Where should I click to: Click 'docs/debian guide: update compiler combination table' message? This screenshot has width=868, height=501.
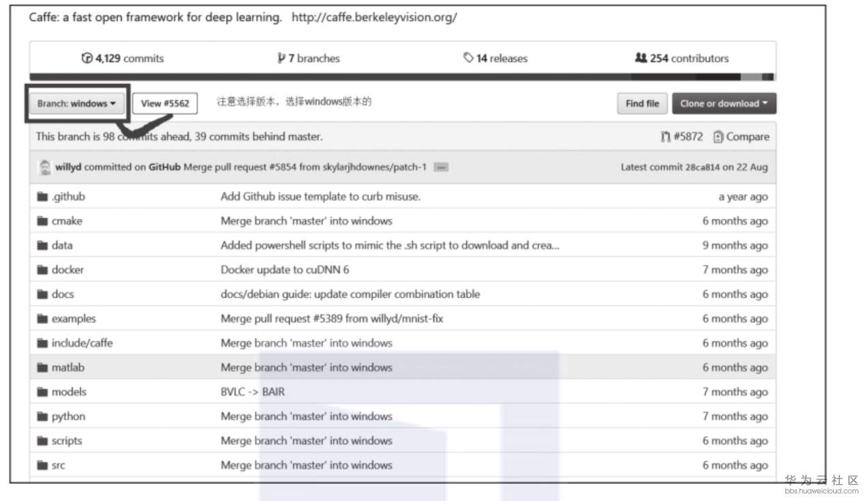point(350,295)
